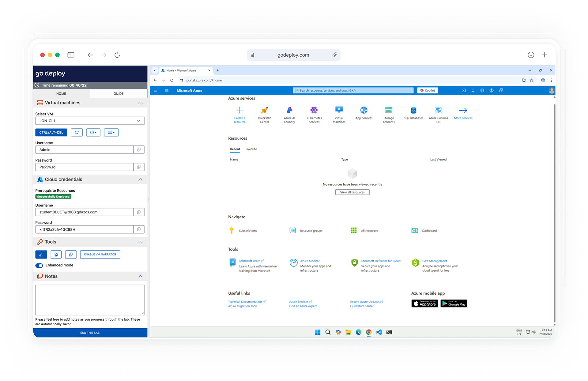Screen dimensions: 588x381
Task: Open Azure Monitor link
Action: click(x=310, y=261)
